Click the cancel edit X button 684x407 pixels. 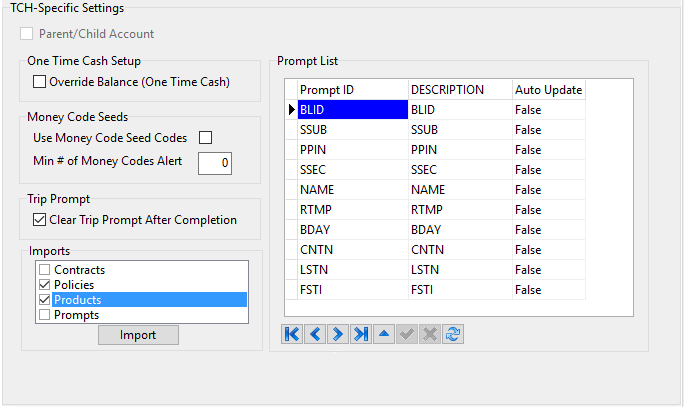tap(430, 334)
